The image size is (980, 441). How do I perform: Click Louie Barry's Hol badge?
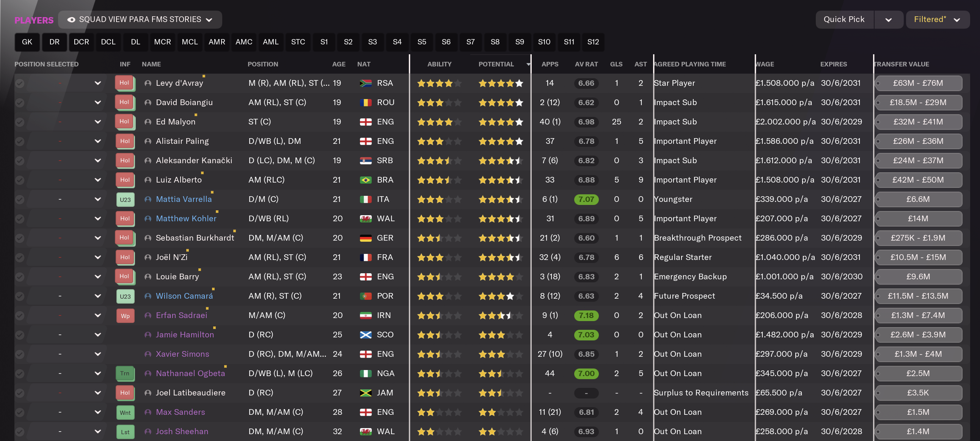pos(125,277)
